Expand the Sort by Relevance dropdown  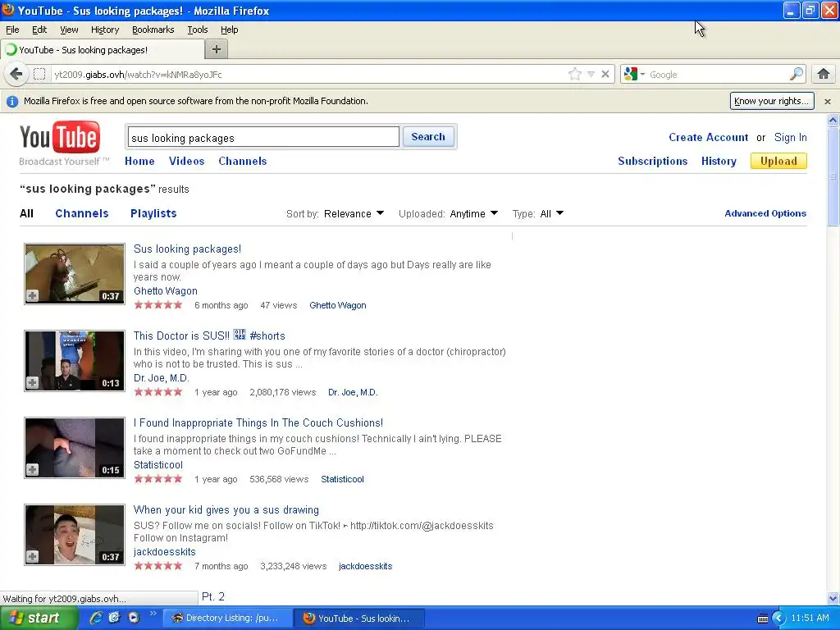tap(354, 213)
